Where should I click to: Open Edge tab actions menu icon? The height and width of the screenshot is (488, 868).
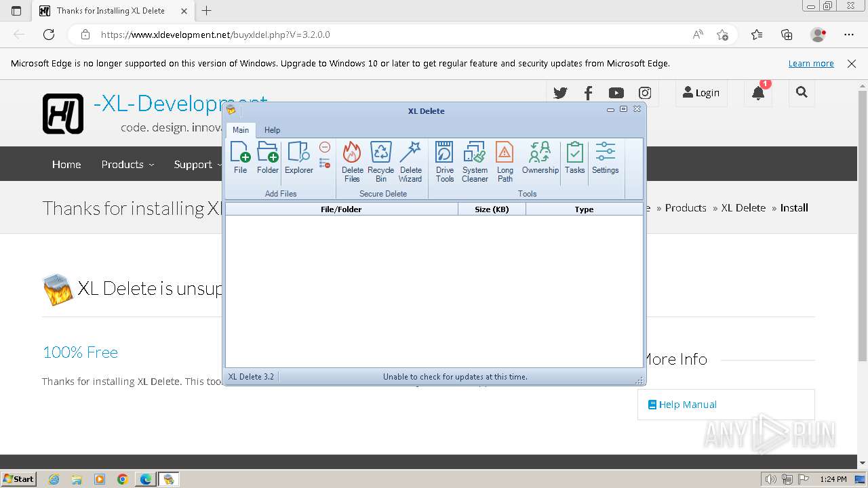[16, 11]
